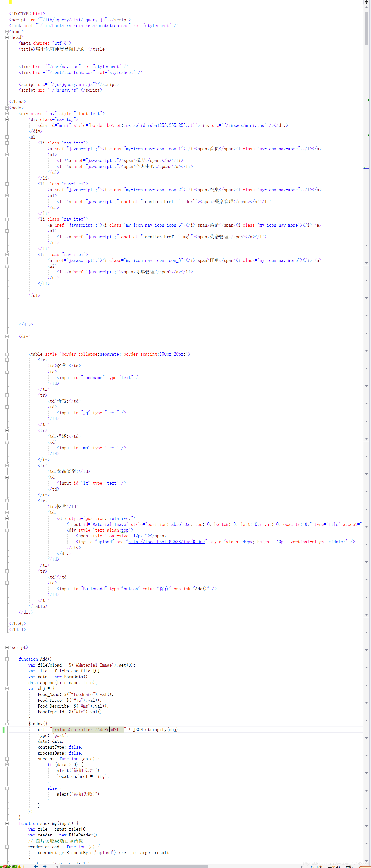Image resolution: width=371 pixels, height=868 pixels.
Task: Fold the div class="nav" block
Action: pyautogui.click(x=7, y=113)
